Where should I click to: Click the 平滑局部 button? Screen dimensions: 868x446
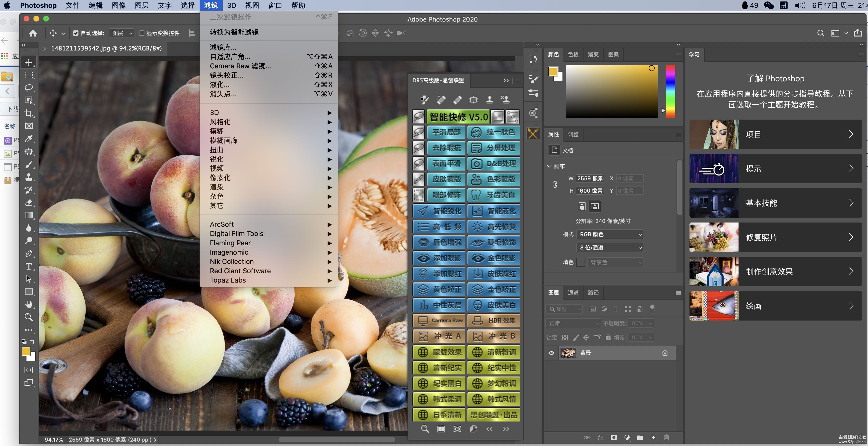446,132
